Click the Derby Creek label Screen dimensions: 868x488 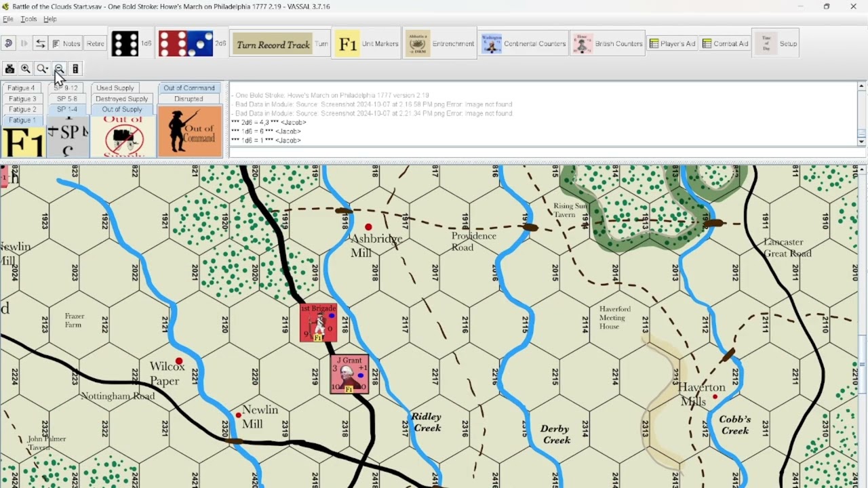(x=556, y=434)
